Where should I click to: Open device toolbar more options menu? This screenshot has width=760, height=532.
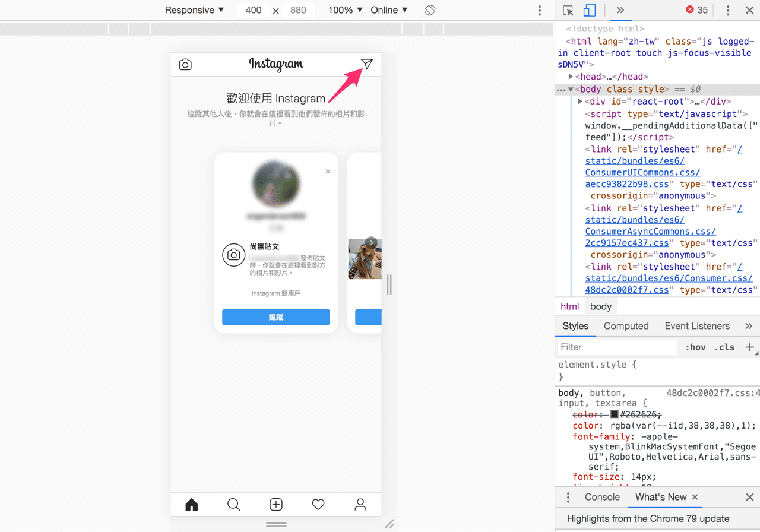[x=539, y=10]
